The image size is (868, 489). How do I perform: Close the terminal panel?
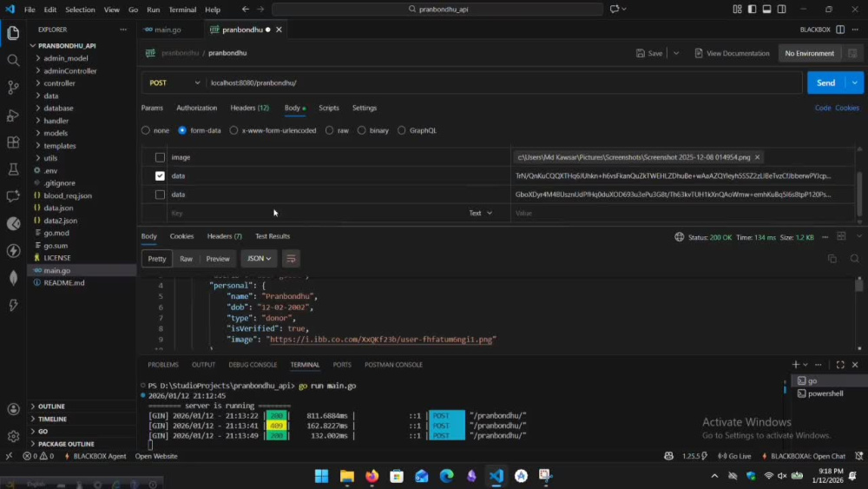tap(855, 365)
